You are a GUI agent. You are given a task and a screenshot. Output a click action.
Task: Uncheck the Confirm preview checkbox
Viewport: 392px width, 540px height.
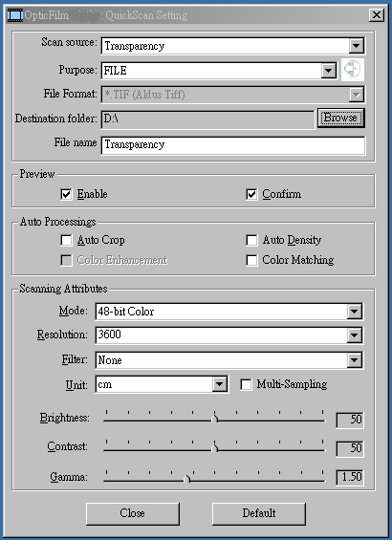click(x=251, y=194)
